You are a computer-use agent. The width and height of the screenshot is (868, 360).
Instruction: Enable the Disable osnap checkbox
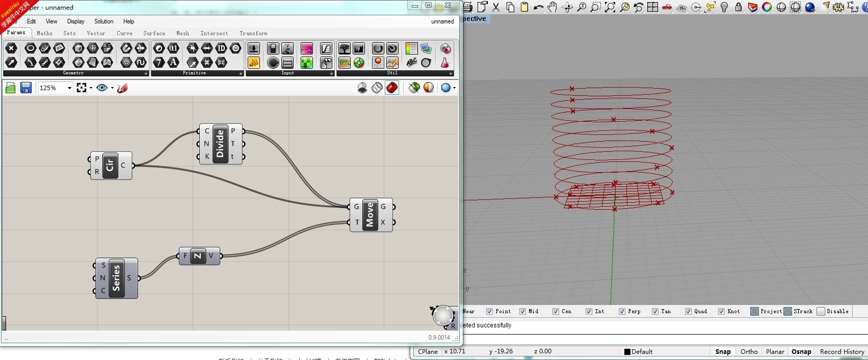coord(821,312)
